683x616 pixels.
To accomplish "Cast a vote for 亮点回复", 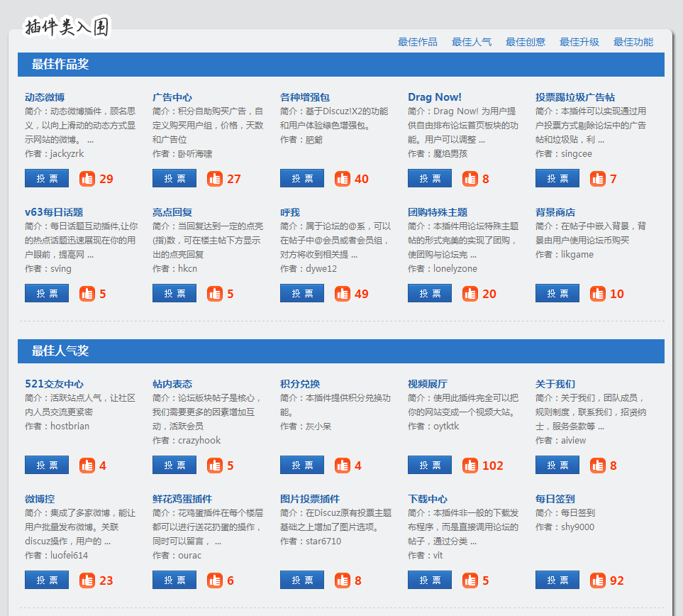I will point(174,293).
